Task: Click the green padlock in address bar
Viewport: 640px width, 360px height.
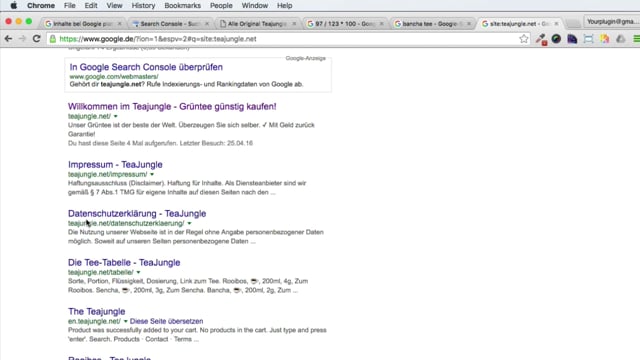Action: coord(53,39)
